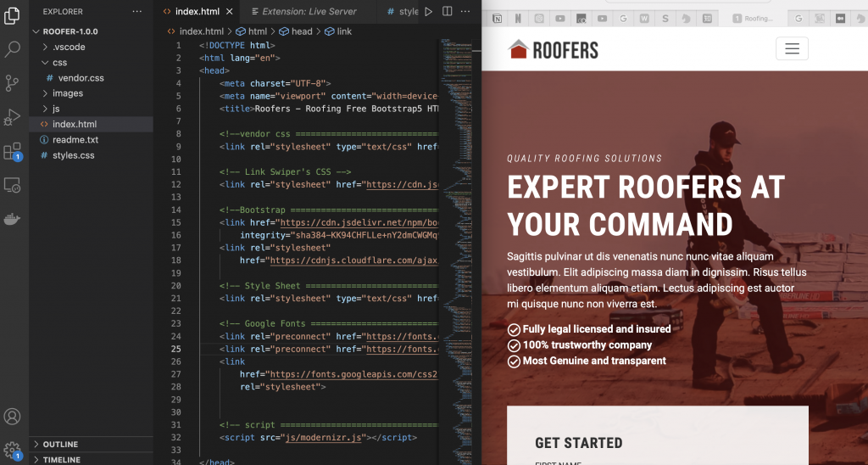Viewport: 868px width, 465px height.
Task: Open the Source Control view
Action: (x=12, y=83)
